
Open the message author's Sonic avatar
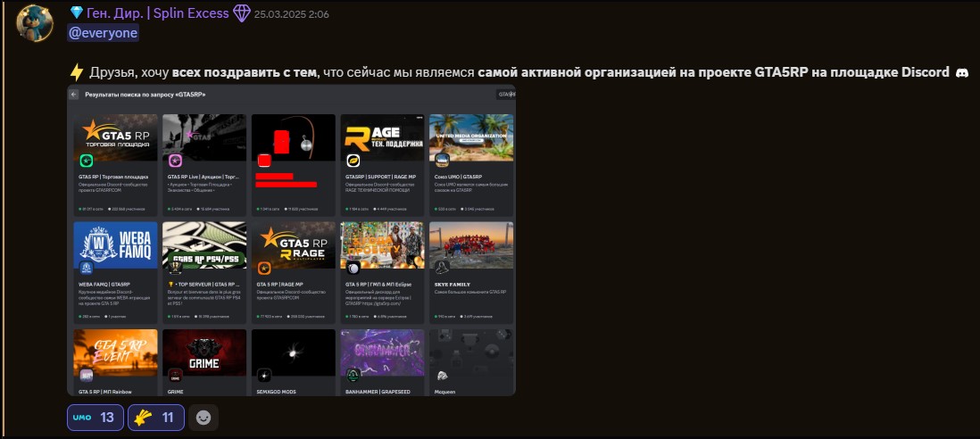click(x=34, y=23)
